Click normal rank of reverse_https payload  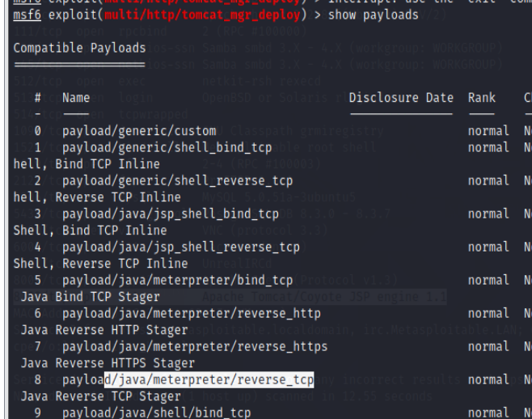(x=488, y=347)
